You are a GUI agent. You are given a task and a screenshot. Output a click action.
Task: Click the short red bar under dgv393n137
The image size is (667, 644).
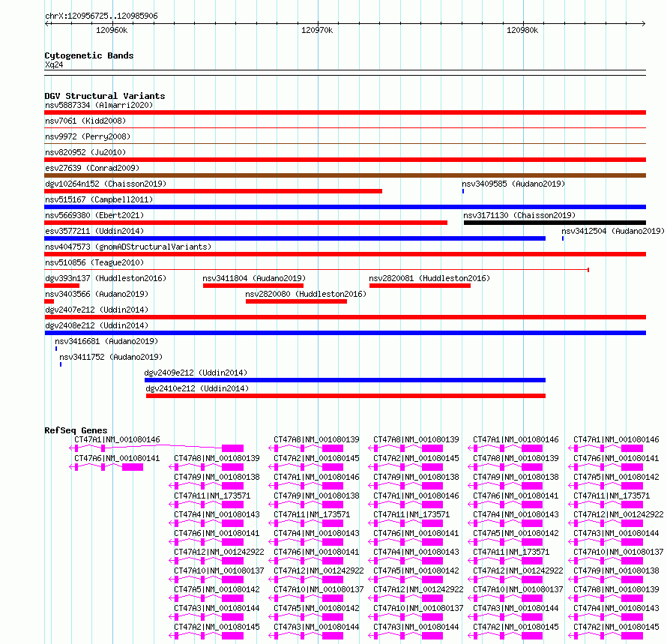(61, 286)
